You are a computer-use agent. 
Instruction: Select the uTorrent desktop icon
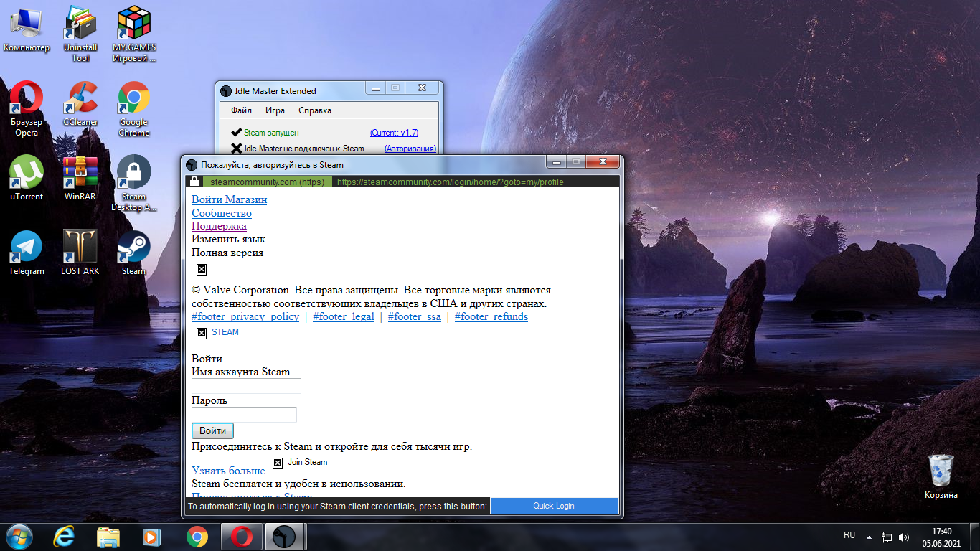pyautogui.click(x=27, y=178)
